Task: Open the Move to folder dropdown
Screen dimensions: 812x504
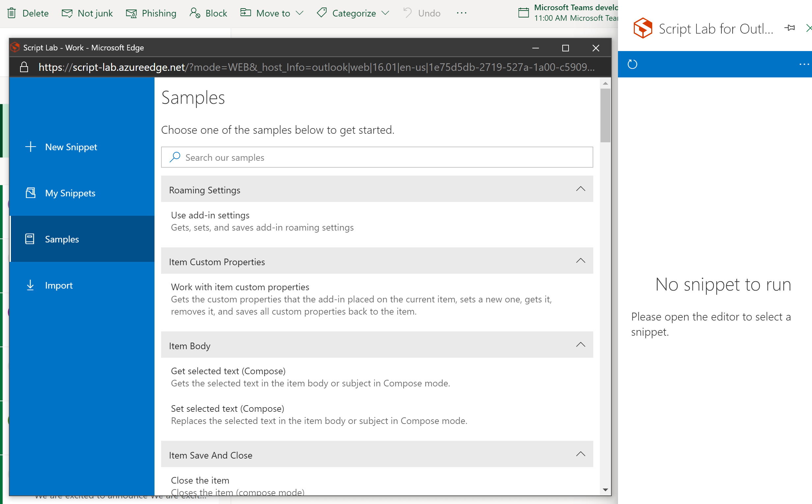Action: pos(299,13)
